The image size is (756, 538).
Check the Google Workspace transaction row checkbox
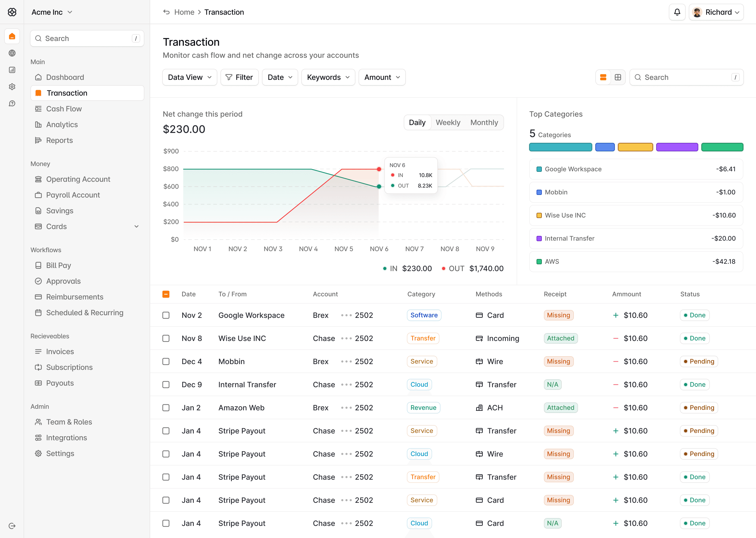(166, 315)
